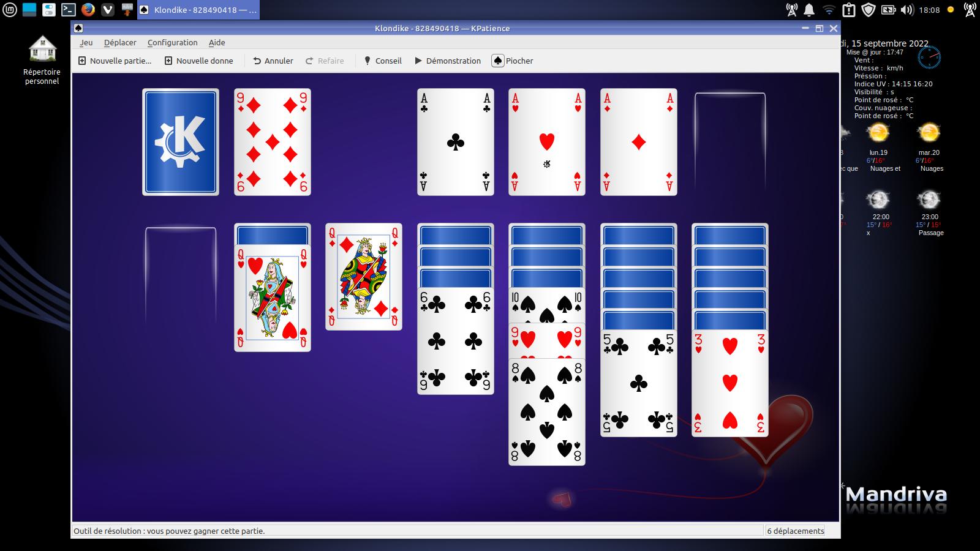This screenshot has width=980, height=551.
Task: Click the KPatience window menu icon
Action: pos(78,28)
